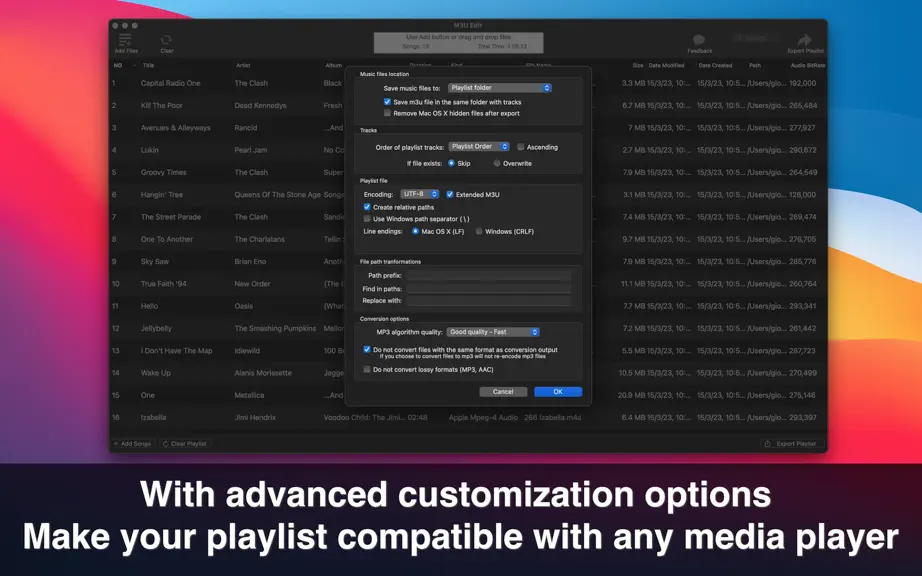Select the Sky Saw track

pos(155,262)
